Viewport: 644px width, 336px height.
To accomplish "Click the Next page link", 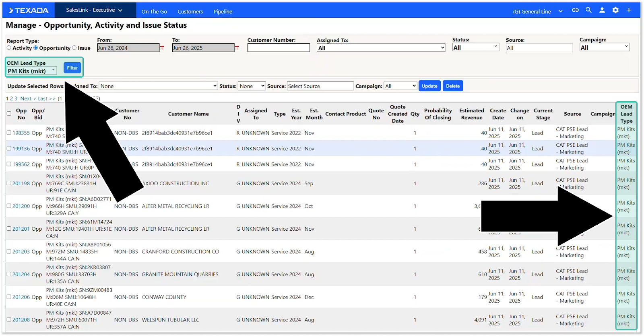I will click(x=28, y=98).
